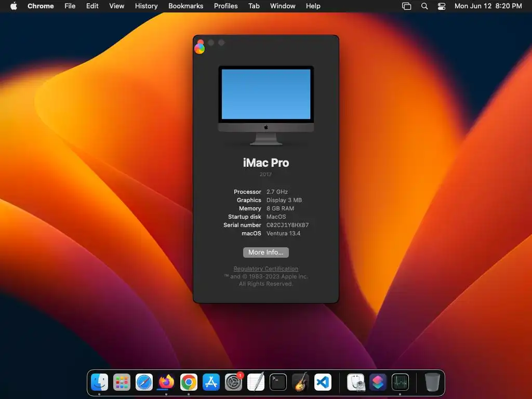Open the Edit menu
This screenshot has height=399, width=532.
click(x=92, y=6)
